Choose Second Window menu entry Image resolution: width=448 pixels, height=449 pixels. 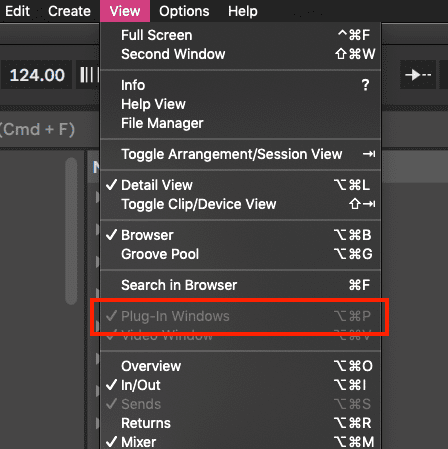240,54
